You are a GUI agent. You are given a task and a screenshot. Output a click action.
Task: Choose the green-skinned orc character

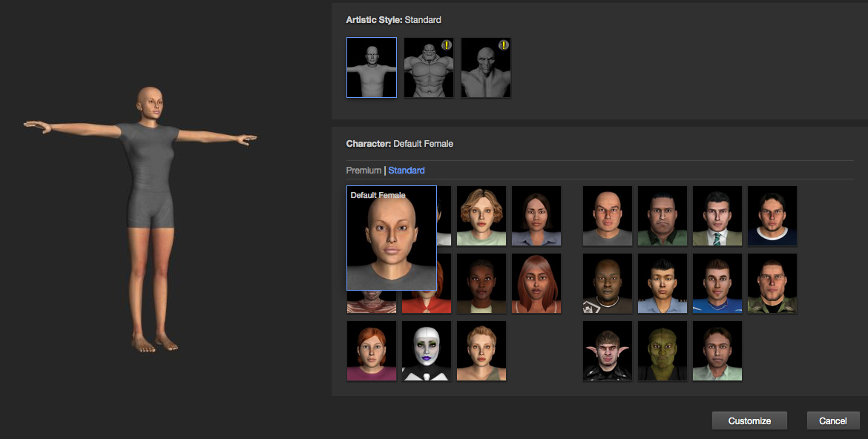[662, 351]
